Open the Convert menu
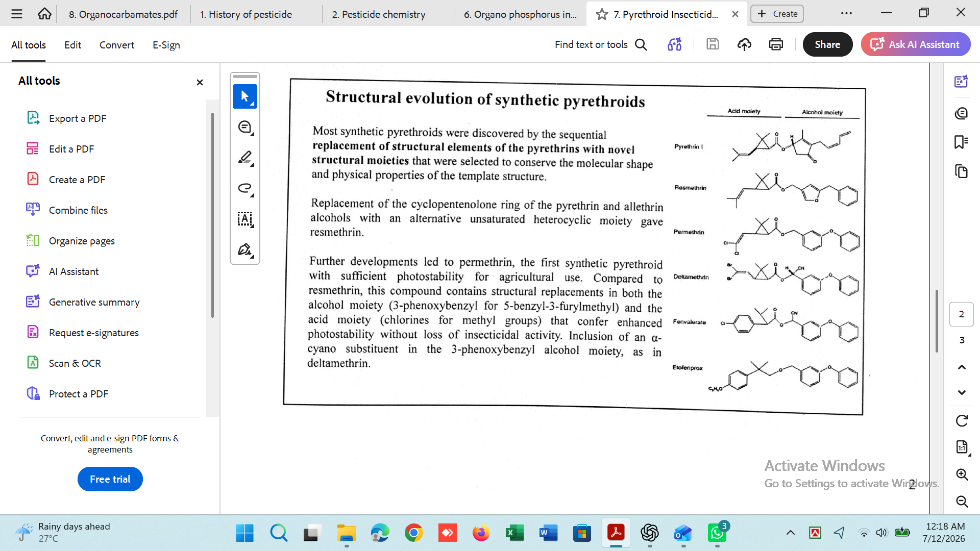This screenshot has width=980, height=551. (117, 45)
